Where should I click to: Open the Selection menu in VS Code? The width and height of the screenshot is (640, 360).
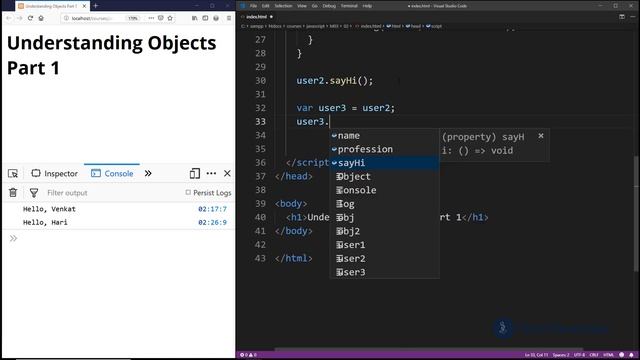[283, 6]
